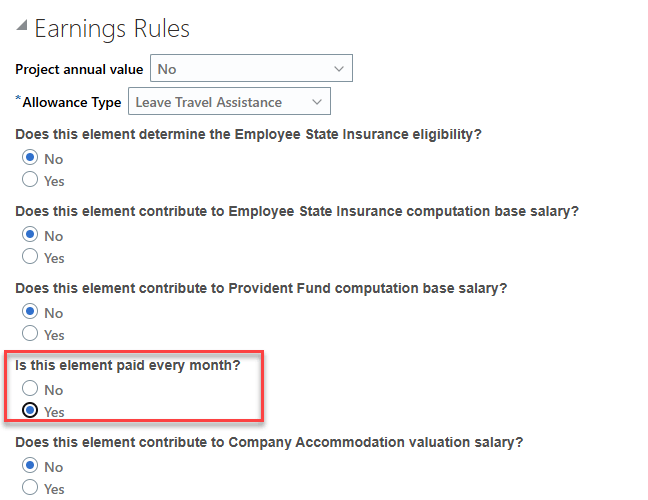Click the Provident Fund base salary question

click(x=262, y=288)
